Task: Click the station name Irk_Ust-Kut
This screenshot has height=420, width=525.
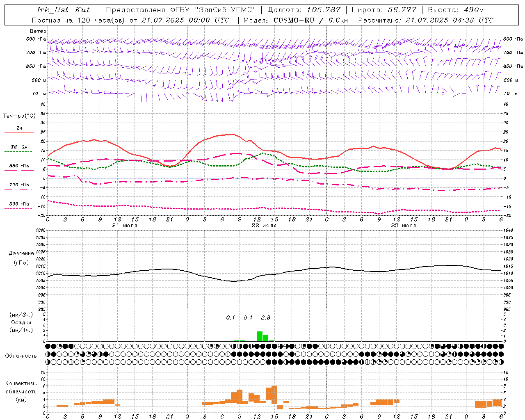Action: tap(63, 10)
